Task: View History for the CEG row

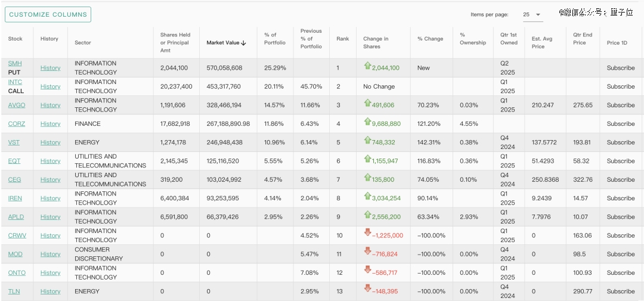Action: click(50, 179)
